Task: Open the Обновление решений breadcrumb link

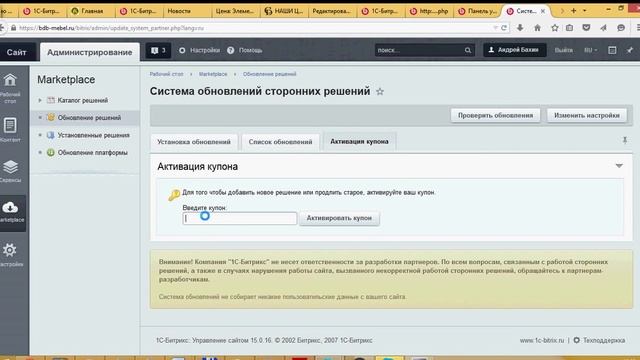Action: (x=269, y=74)
